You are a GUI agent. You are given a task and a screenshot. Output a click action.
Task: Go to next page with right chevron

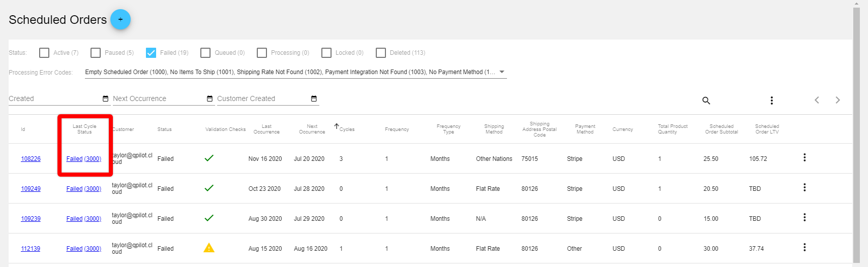click(x=837, y=100)
